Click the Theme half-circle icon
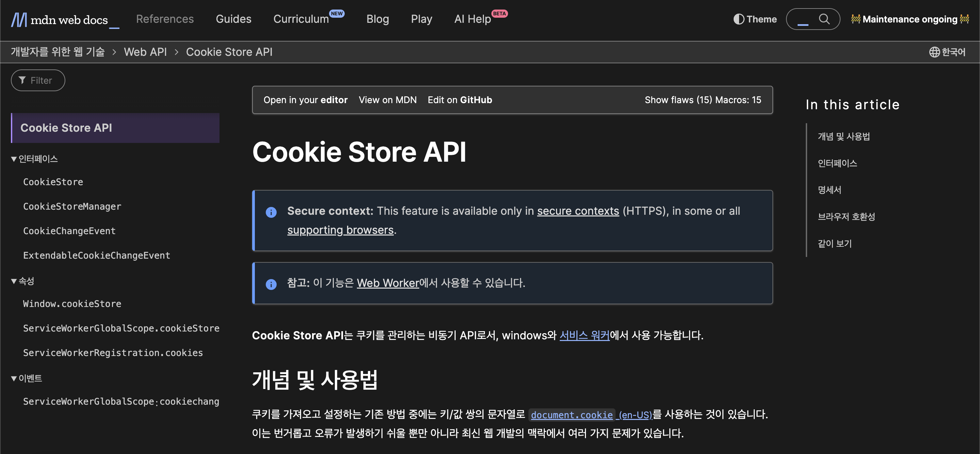Image resolution: width=980 pixels, height=454 pixels. pyautogui.click(x=738, y=19)
